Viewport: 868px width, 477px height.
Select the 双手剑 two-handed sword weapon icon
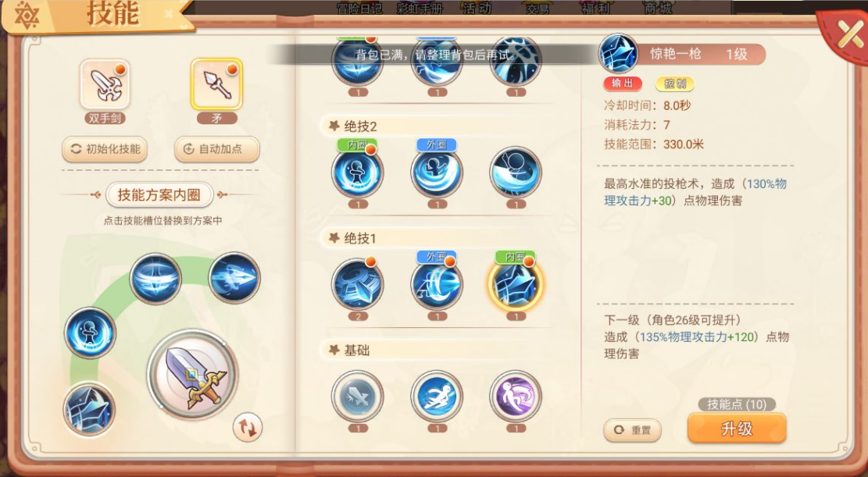point(105,84)
